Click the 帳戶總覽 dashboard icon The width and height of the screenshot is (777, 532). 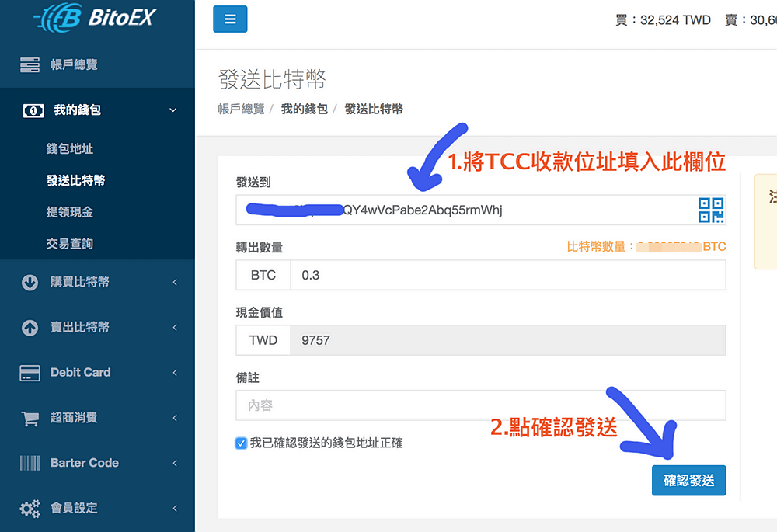click(x=30, y=64)
